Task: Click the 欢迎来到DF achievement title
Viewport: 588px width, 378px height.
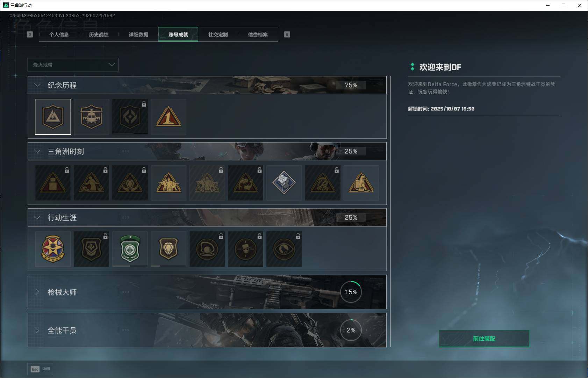Action: (x=440, y=67)
